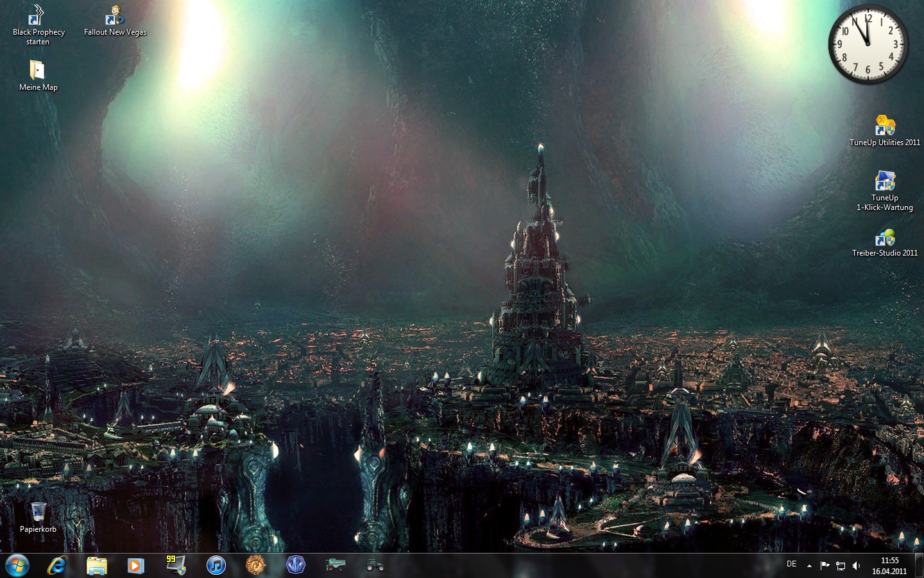Image resolution: width=924 pixels, height=578 pixels.
Task: Launch Internet Explorer from the taskbar
Action: click(58, 566)
